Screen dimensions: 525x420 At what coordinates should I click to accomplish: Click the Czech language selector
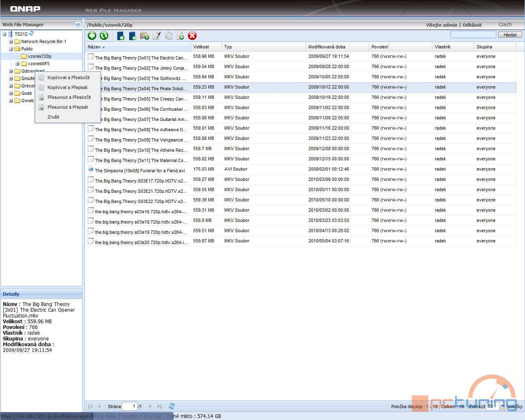[x=505, y=25]
